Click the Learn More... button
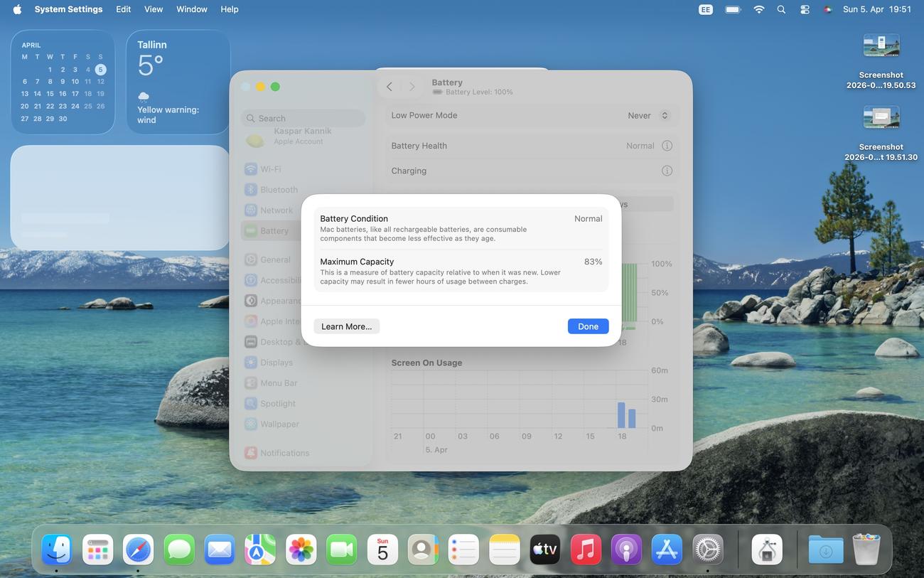This screenshot has height=578, width=924. click(x=346, y=326)
